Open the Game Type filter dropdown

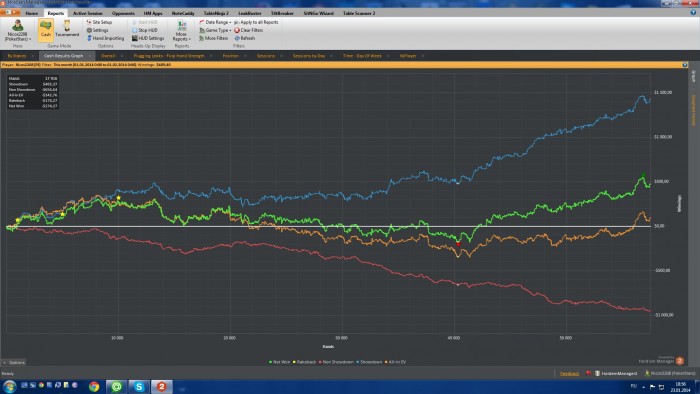[x=215, y=30]
